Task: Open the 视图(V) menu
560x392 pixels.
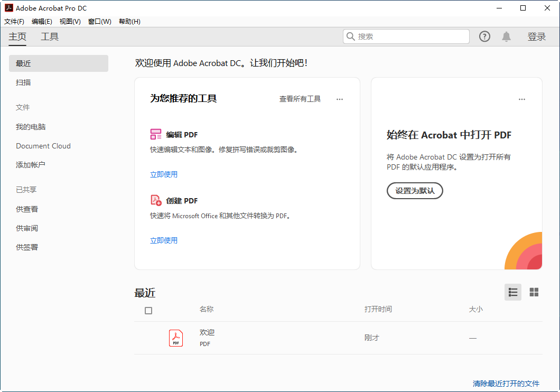Action: pyautogui.click(x=70, y=22)
